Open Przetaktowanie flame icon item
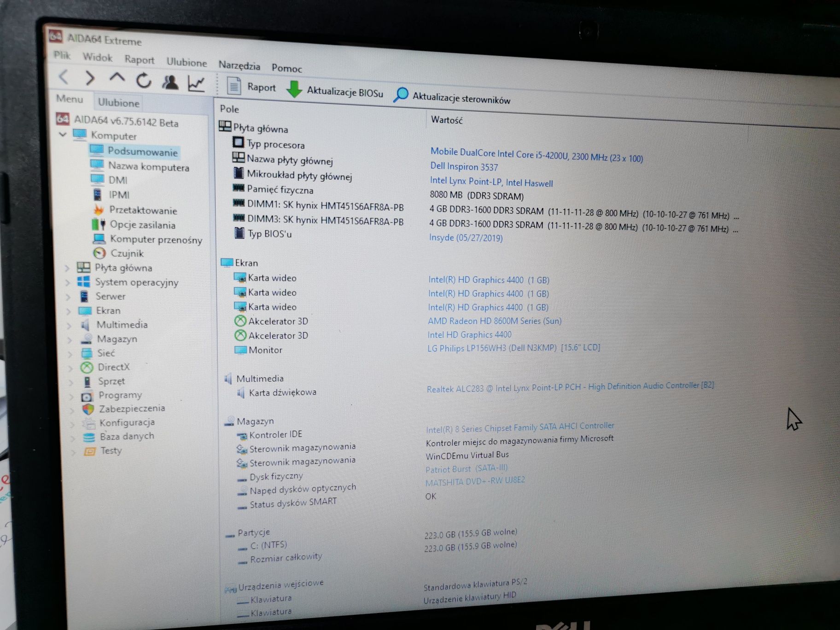This screenshot has width=840, height=630. 99,210
